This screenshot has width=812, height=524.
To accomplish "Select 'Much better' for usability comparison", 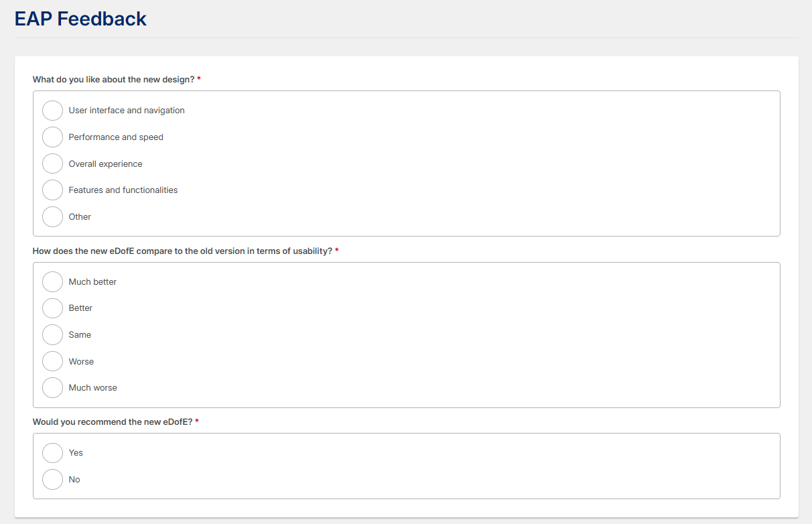I will 52,281.
